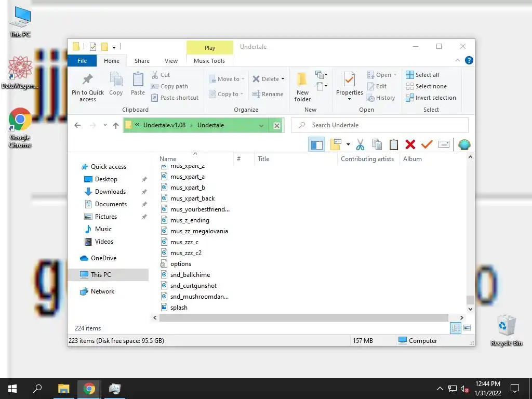Screen dimensions: 532x399
Task: Expand the Open dropdown arrow
Action: click(x=395, y=75)
